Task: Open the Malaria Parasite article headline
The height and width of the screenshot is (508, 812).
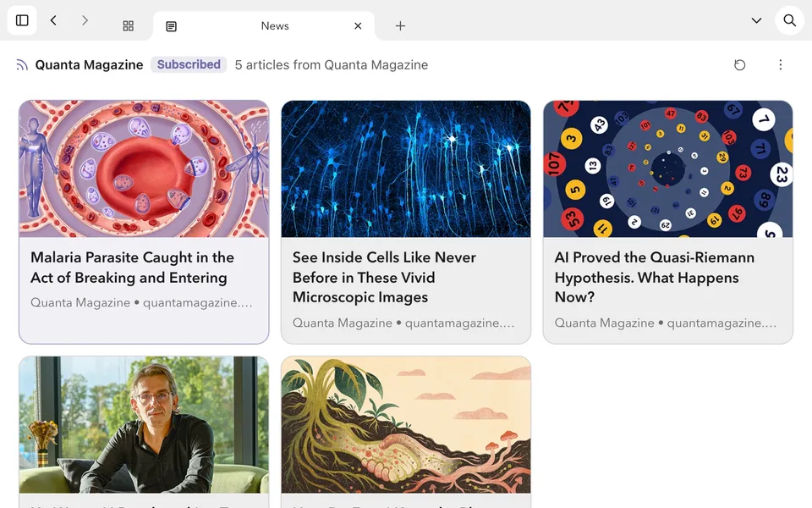Action: point(132,268)
